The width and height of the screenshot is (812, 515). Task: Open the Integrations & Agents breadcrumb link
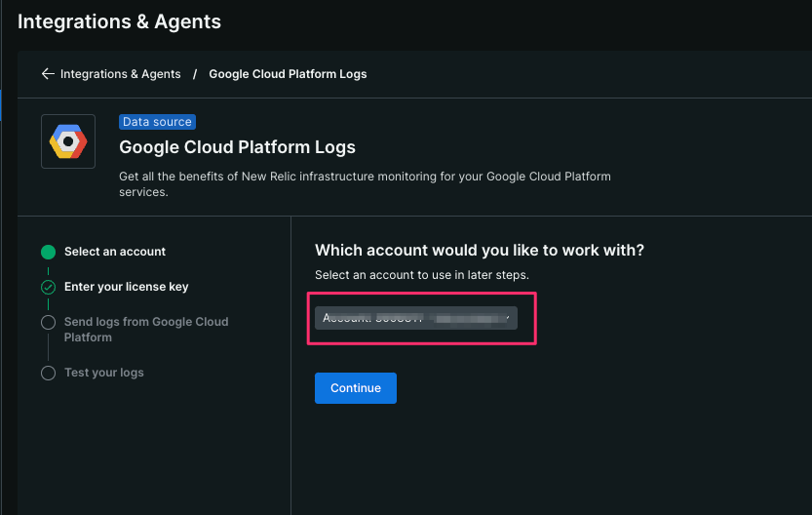click(x=120, y=74)
